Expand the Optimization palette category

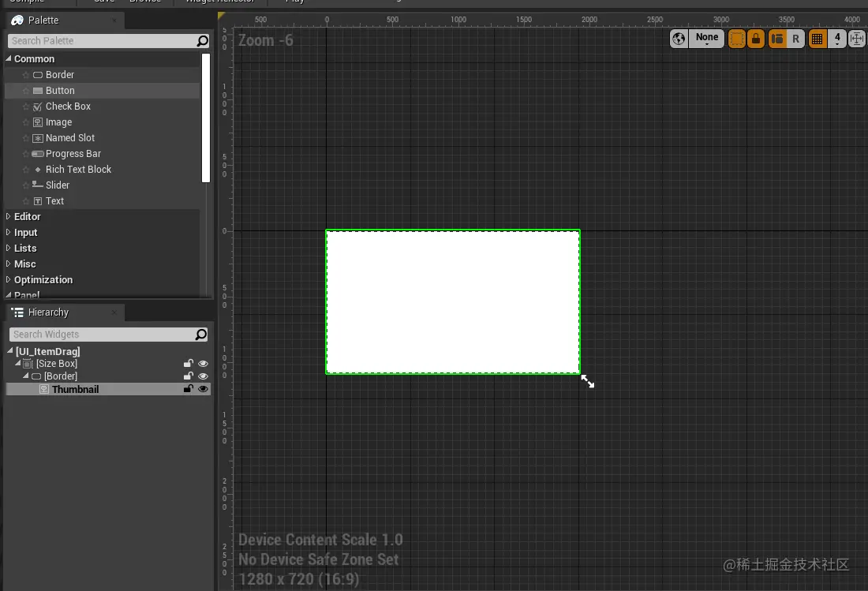tap(9, 279)
